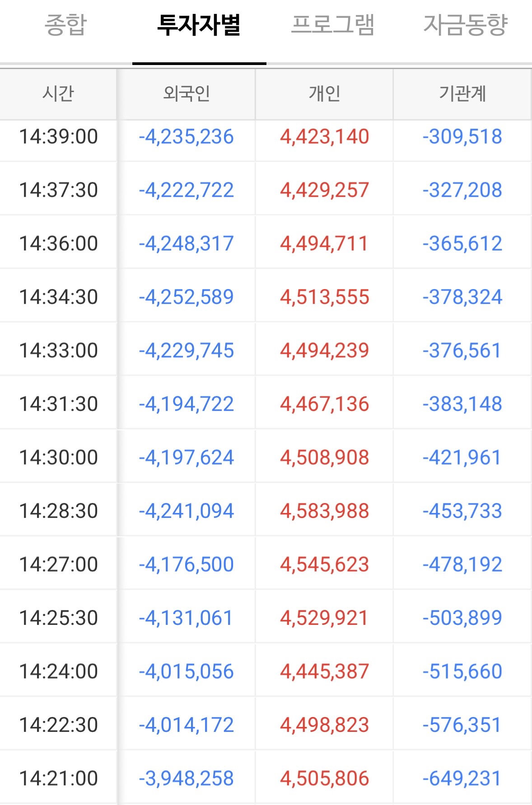Open the 프로그램 tab
The height and width of the screenshot is (805, 532).
coord(333,25)
